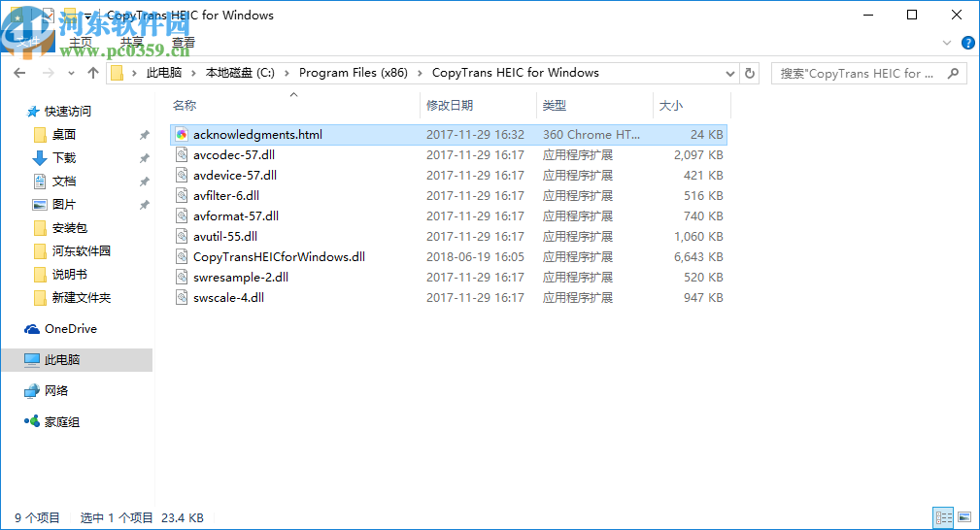Click the 947 KB size cell
980x530 pixels.
coord(703,297)
